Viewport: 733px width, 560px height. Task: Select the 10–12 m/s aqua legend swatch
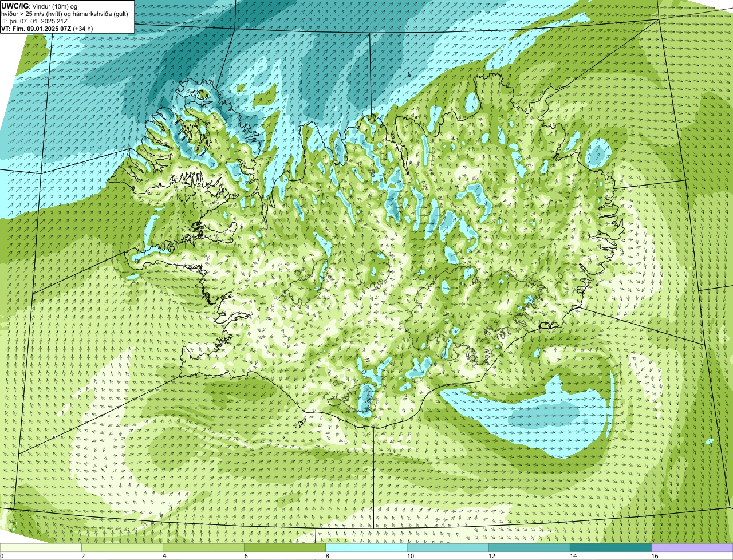coord(448,547)
